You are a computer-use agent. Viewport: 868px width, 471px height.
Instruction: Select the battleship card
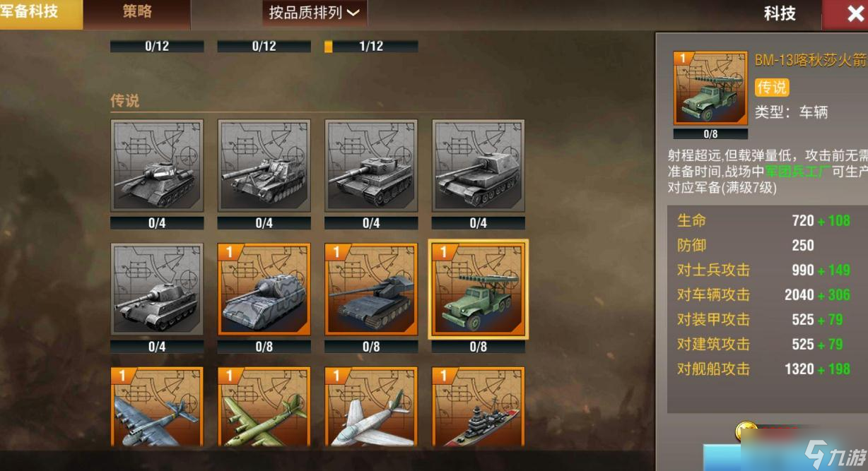pos(479,407)
